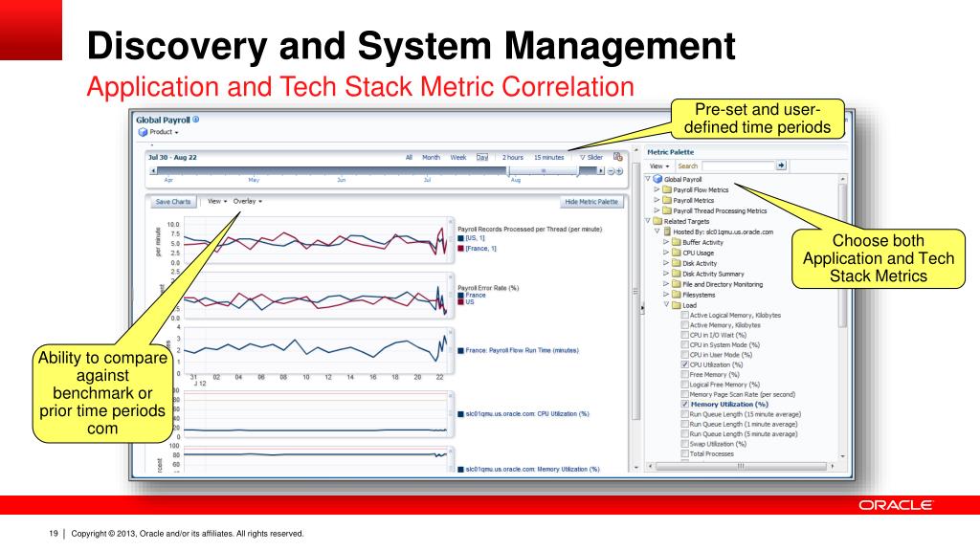Collapse the palette with the splitter arrow
This screenshot has height=551, width=980.
click(x=642, y=309)
